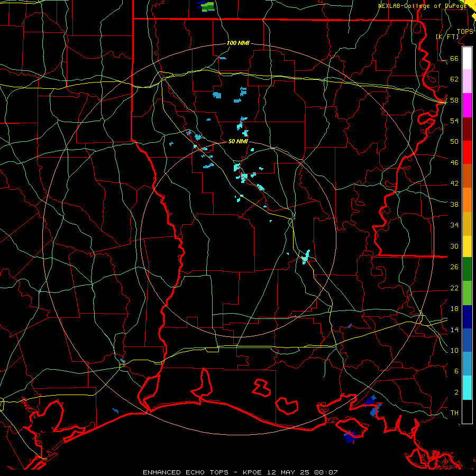Click the "ENHANCED ECHO TOPS" caption text

click(186, 472)
